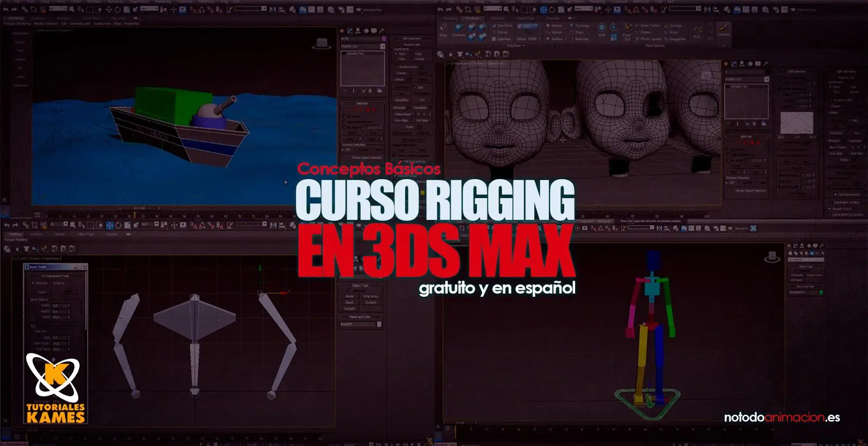Toggle Angle Snap in boat window toolbar
Viewport: 868px width, 446px height.
pos(201,10)
